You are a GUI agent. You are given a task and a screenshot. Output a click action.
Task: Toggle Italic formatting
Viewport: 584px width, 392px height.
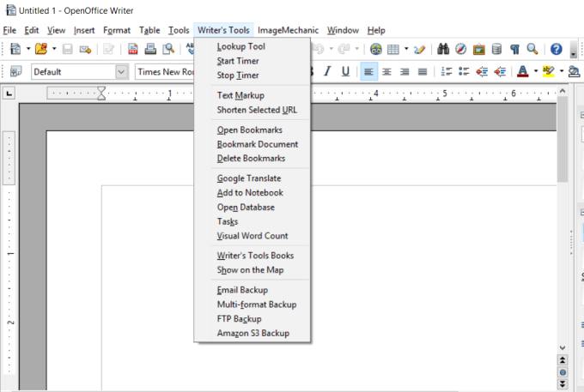pyautogui.click(x=327, y=71)
